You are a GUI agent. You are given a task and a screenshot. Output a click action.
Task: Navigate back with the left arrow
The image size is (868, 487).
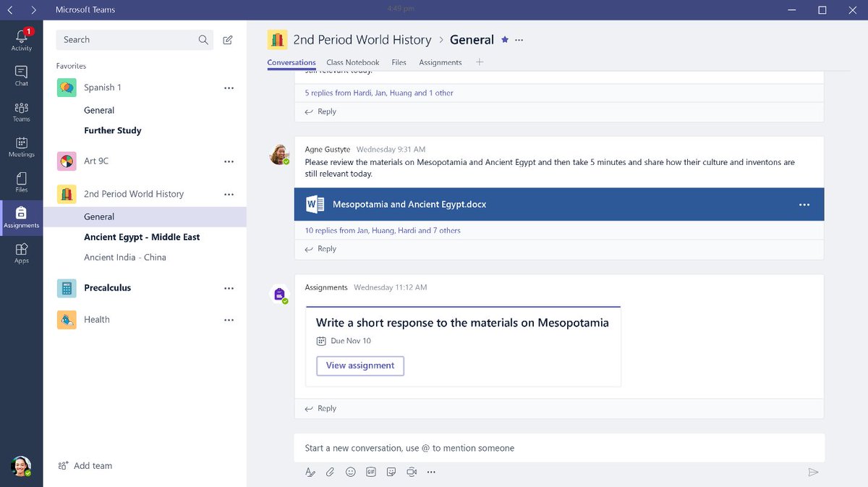click(x=10, y=10)
